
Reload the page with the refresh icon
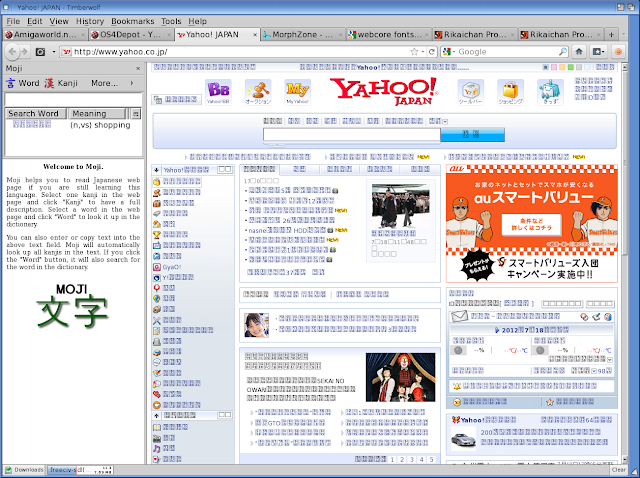point(432,51)
